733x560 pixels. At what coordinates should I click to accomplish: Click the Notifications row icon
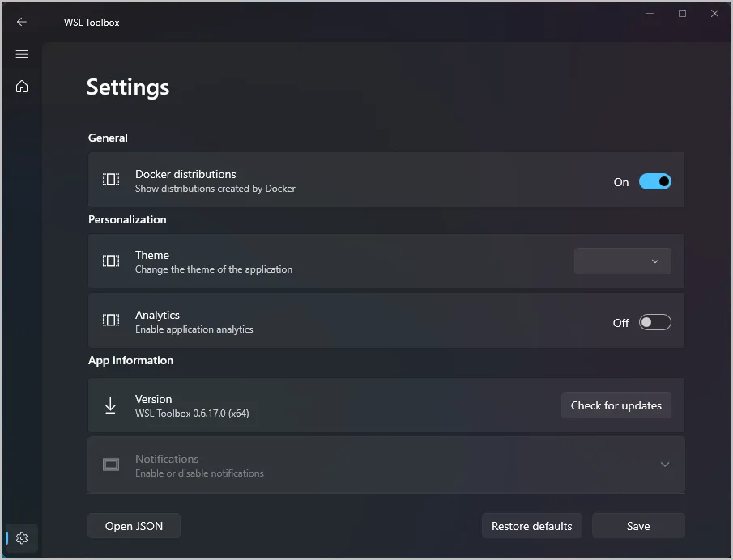tap(111, 465)
